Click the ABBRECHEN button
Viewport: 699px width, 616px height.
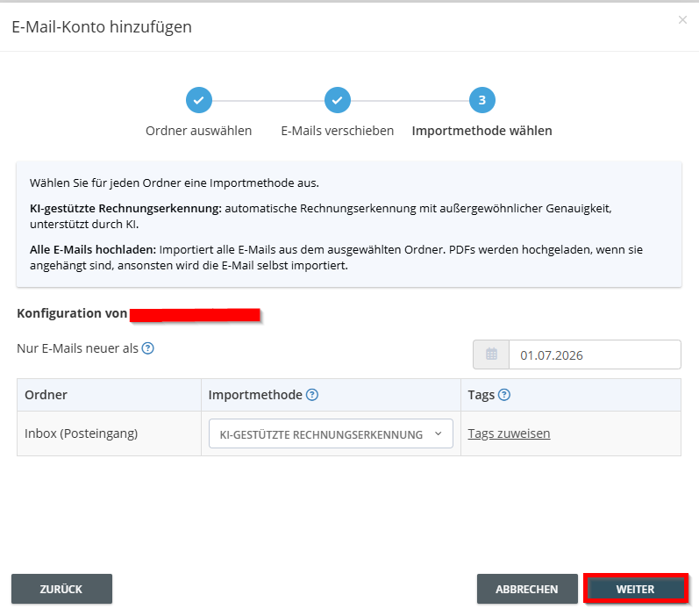[527, 589]
